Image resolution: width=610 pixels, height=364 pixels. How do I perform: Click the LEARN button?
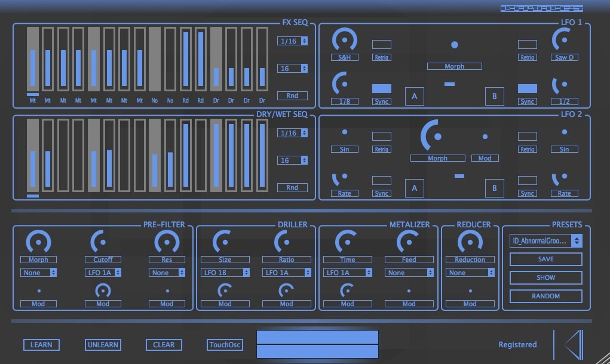(41, 344)
